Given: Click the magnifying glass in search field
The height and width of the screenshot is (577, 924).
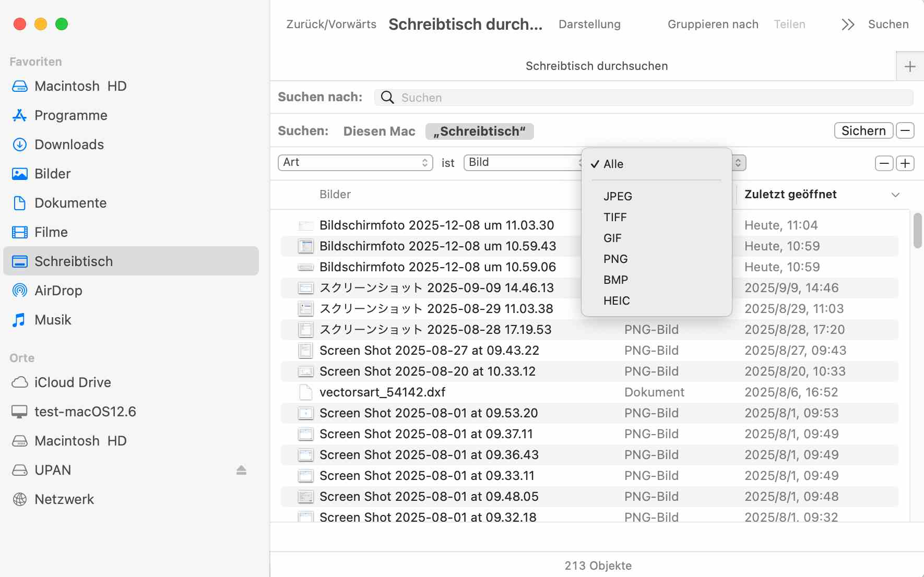Looking at the screenshot, I should [387, 98].
